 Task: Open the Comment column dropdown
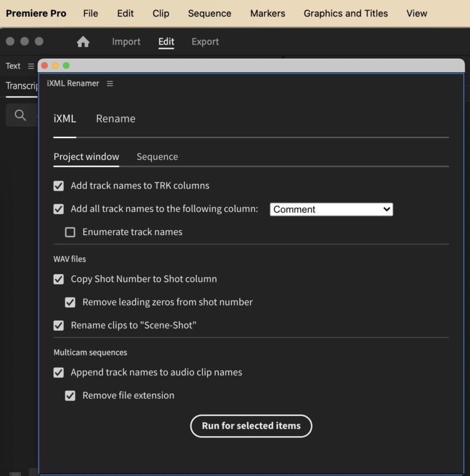coord(331,209)
